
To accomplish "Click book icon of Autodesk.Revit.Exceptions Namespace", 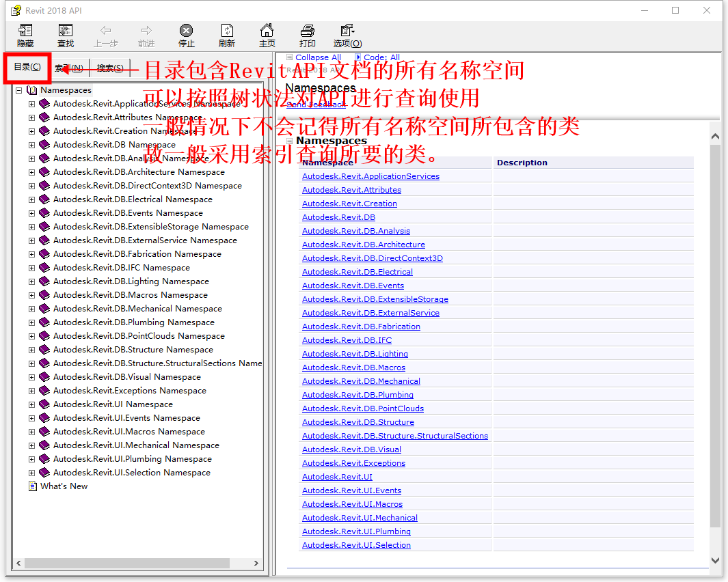I will [44, 391].
